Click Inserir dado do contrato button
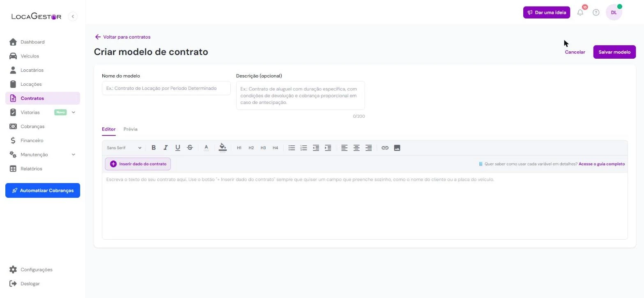Screen dimensions: 644x298 point(138,164)
